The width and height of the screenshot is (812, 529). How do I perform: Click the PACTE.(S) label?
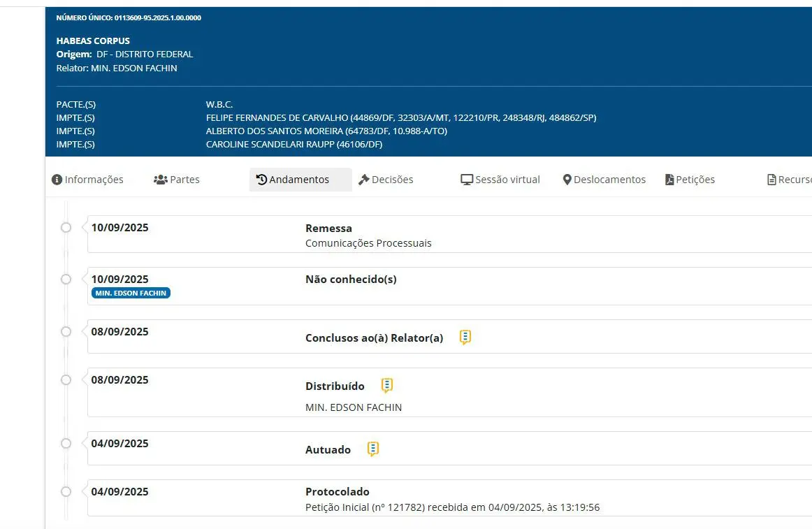click(x=75, y=105)
